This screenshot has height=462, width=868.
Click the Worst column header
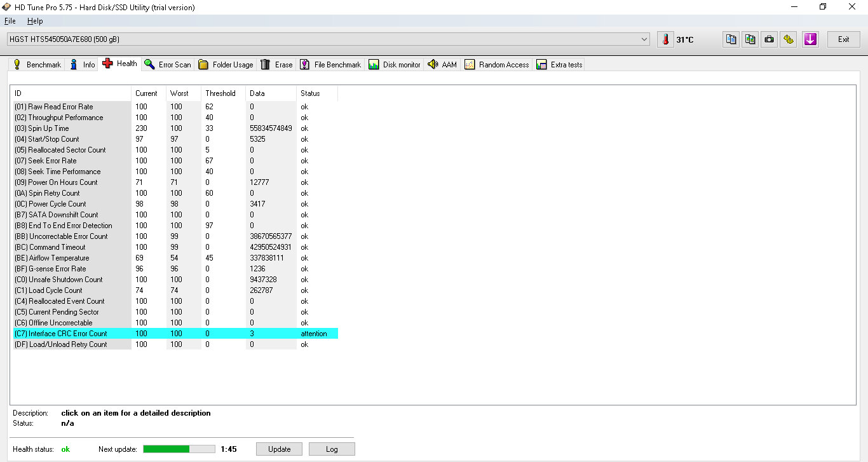point(184,93)
